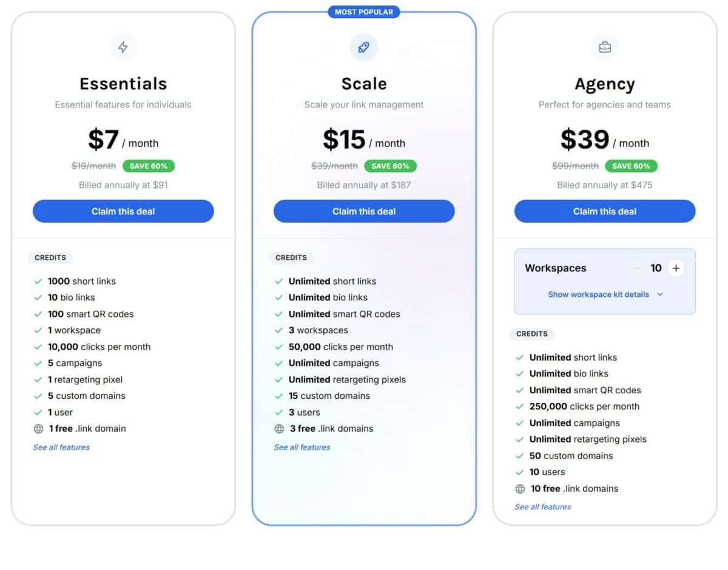This screenshot has width=728, height=570.
Task: Increase Workspaces count with plus button
Action: (x=676, y=268)
